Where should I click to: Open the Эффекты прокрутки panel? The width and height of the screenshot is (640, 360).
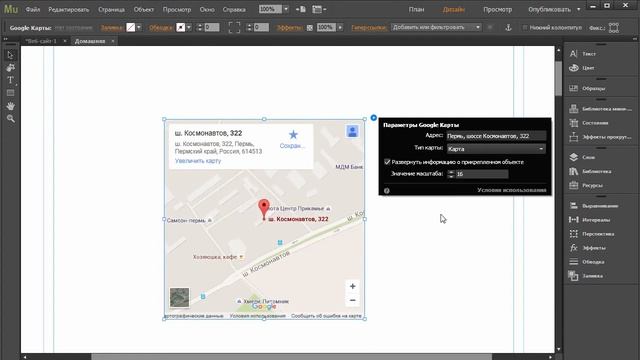tap(599, 137)
